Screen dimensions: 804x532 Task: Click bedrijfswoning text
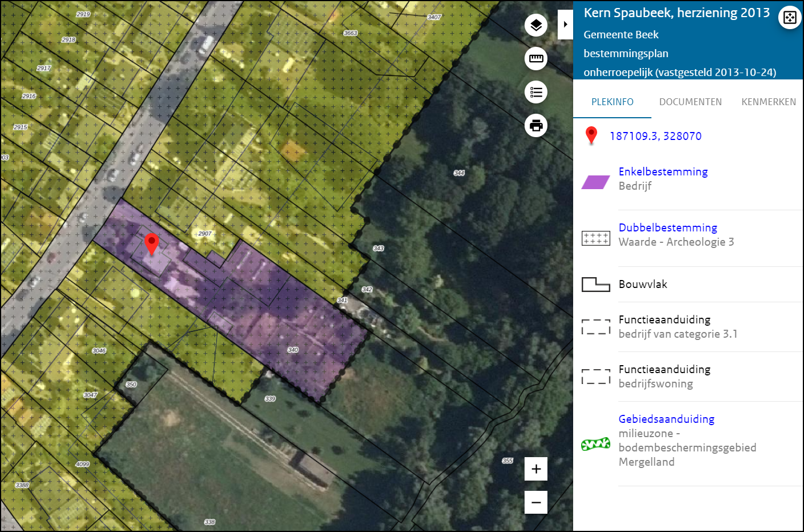click(655, 383)
